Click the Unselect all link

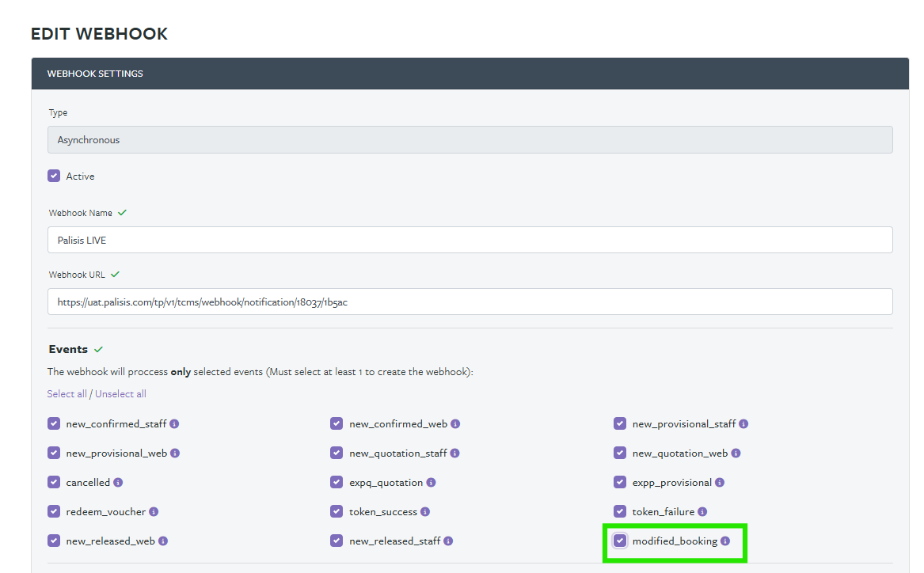(121, 394)
